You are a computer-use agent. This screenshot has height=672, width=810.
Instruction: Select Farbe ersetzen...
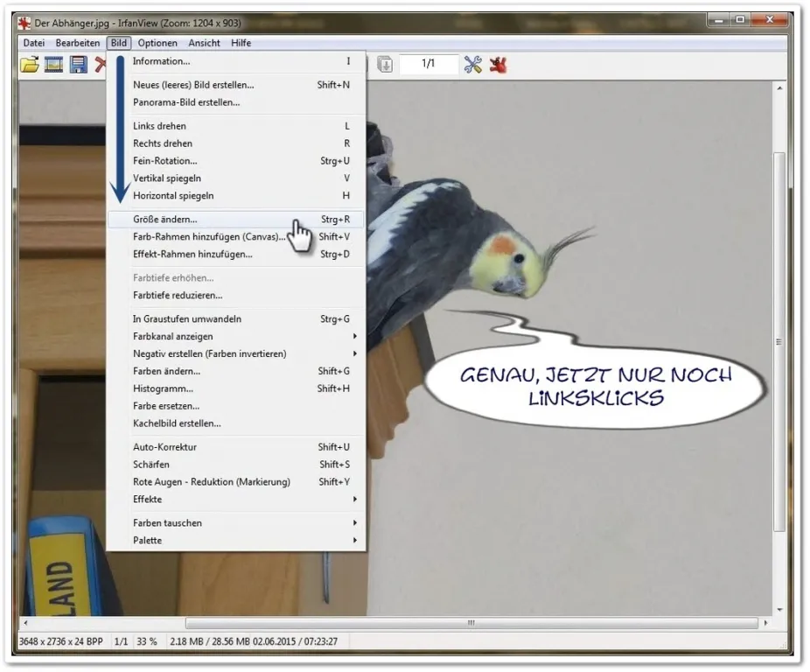[236, 406]
